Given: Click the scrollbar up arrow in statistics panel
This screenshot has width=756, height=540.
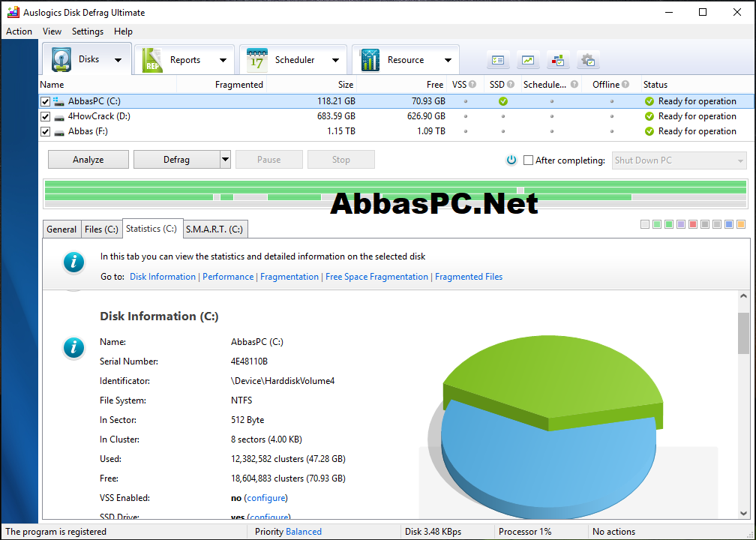Looking at the screenshot, I should [x=743, y=297].
